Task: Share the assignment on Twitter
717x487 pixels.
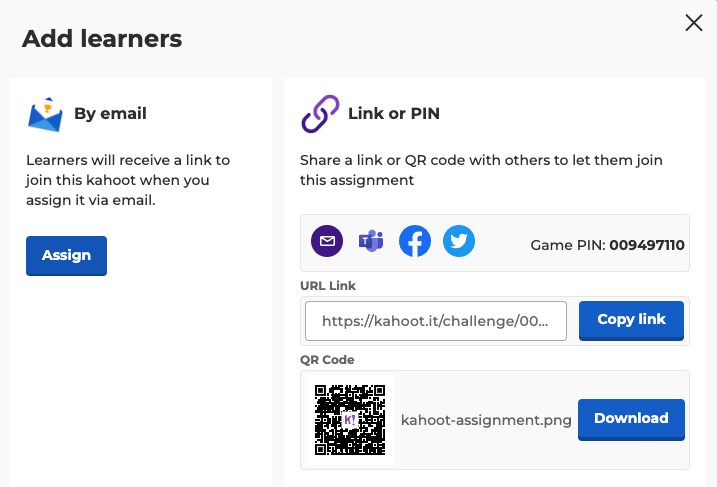Action: coord(459,241)
